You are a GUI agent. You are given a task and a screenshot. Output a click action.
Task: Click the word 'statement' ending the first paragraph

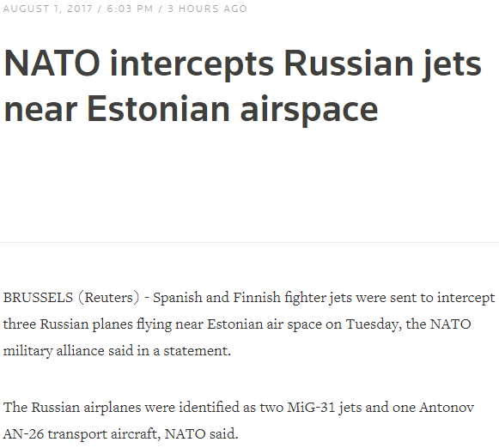click(197, 351)
